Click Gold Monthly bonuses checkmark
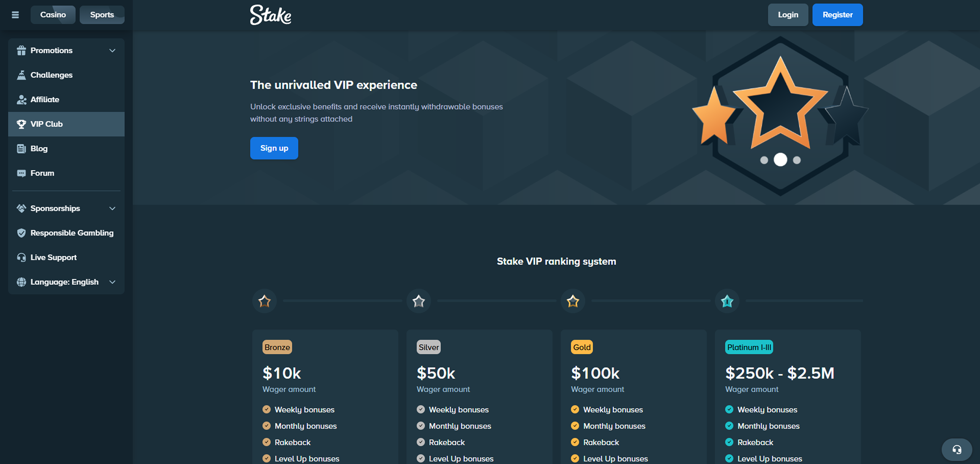The width and height of the screenshot is (980, 464). [575, 426]
